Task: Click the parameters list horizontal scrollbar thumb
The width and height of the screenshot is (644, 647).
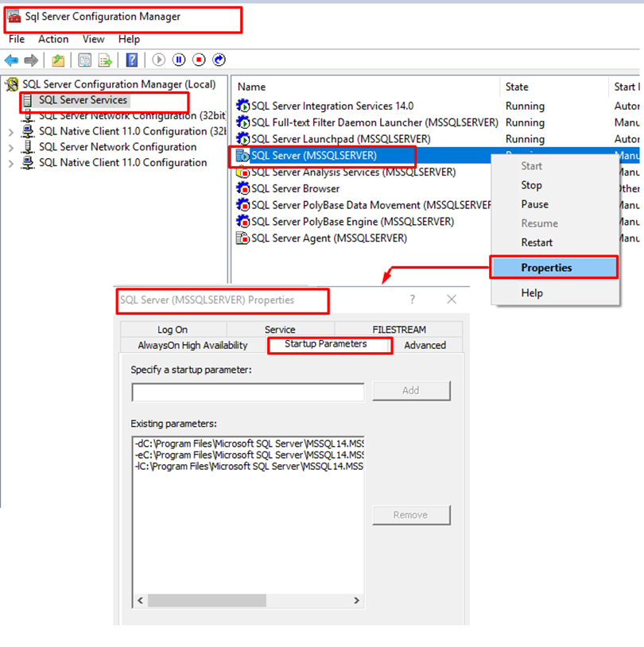Action: [207, 600]
